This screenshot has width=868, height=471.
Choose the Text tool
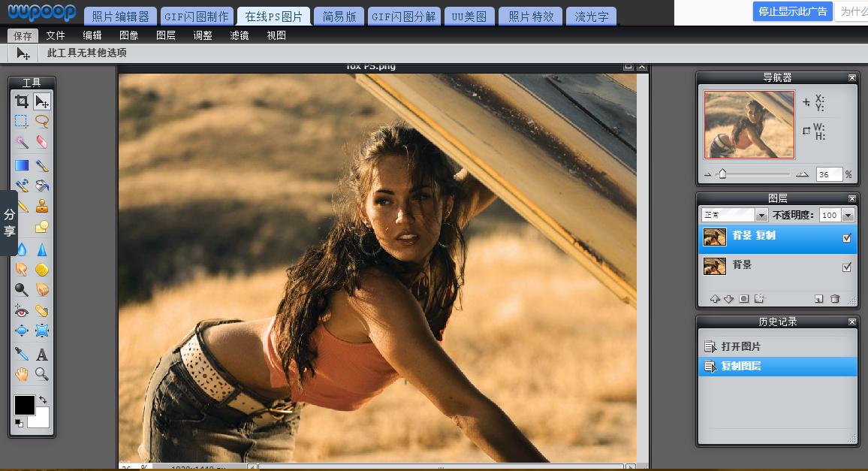pos(42,355)
